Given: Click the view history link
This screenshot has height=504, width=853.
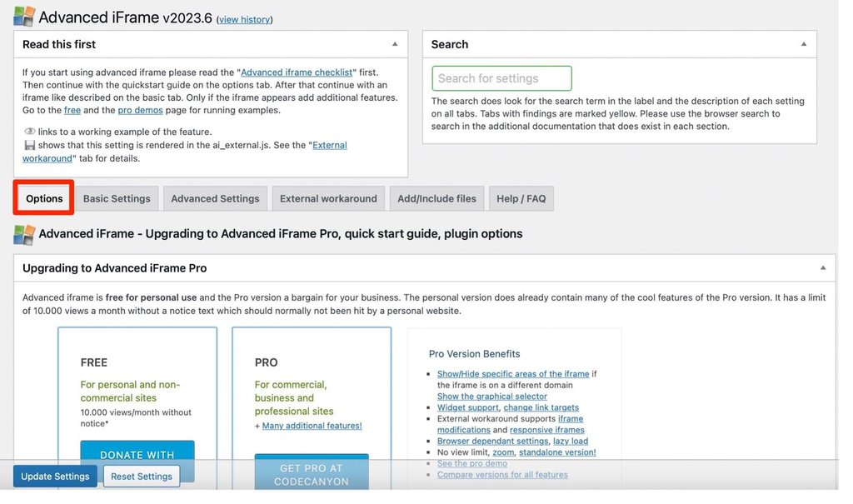Looking at the screenshot, I should point(244,19).
